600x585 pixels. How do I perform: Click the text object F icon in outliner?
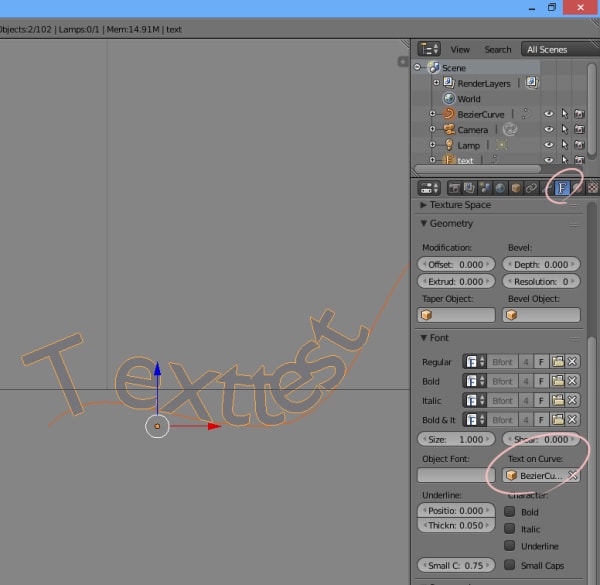449,160
